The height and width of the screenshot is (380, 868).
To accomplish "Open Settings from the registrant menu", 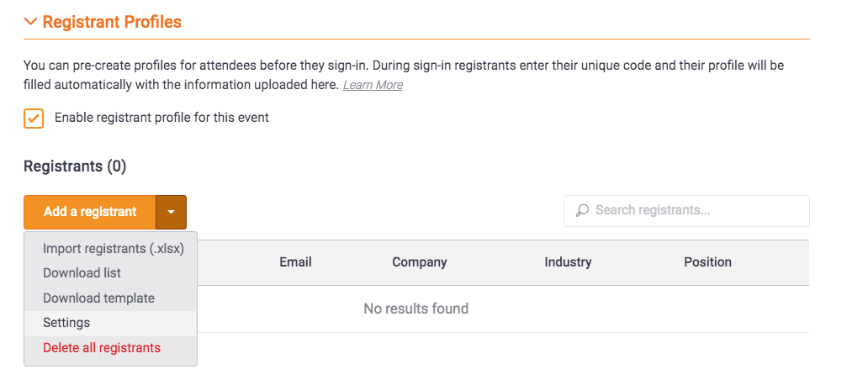I will (66, 323).
